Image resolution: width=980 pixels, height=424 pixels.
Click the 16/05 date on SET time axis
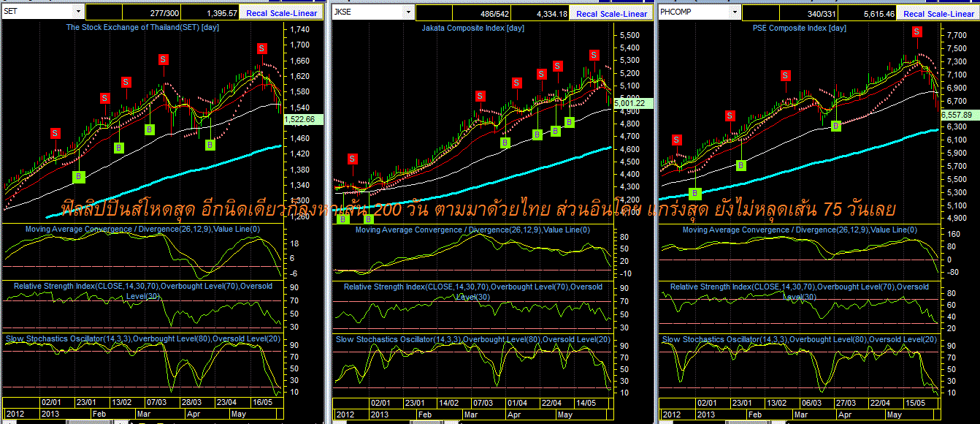click(x=262, y=402)
